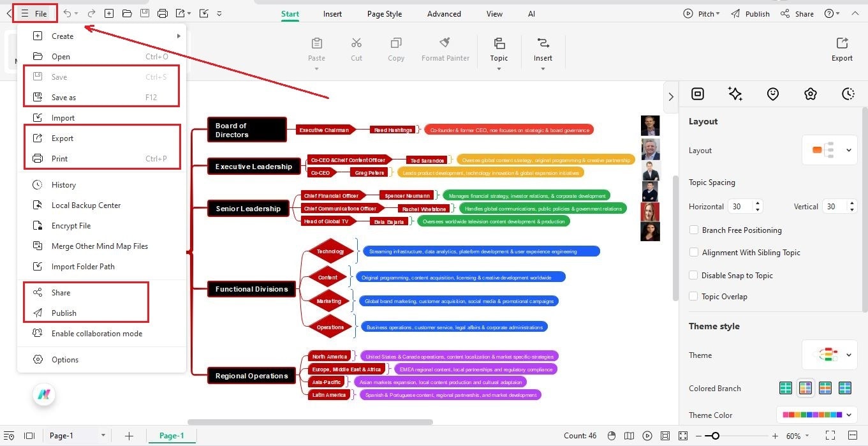868x446 pixels.
Task: Check Alignment With Sibling Topic
Action: coord(694,252)
